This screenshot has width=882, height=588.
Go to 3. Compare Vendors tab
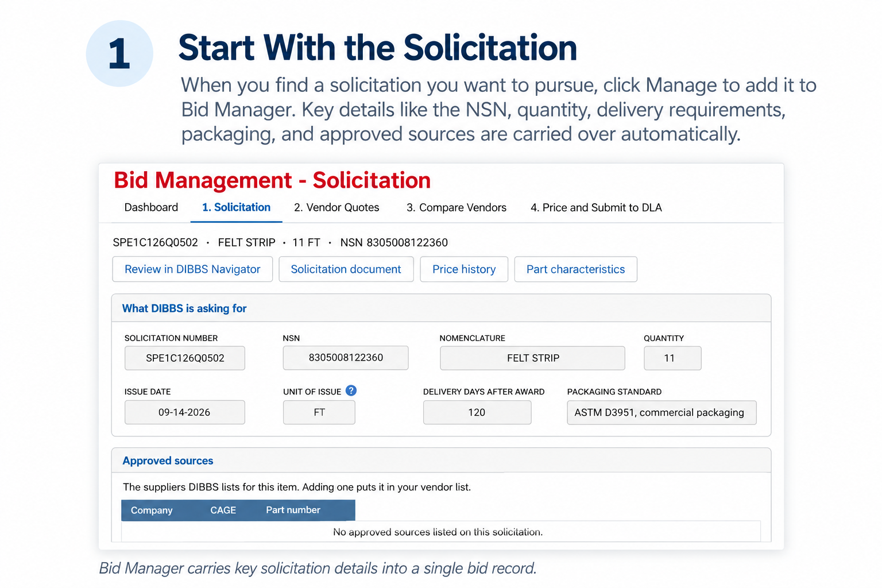(x=457, y=207)
